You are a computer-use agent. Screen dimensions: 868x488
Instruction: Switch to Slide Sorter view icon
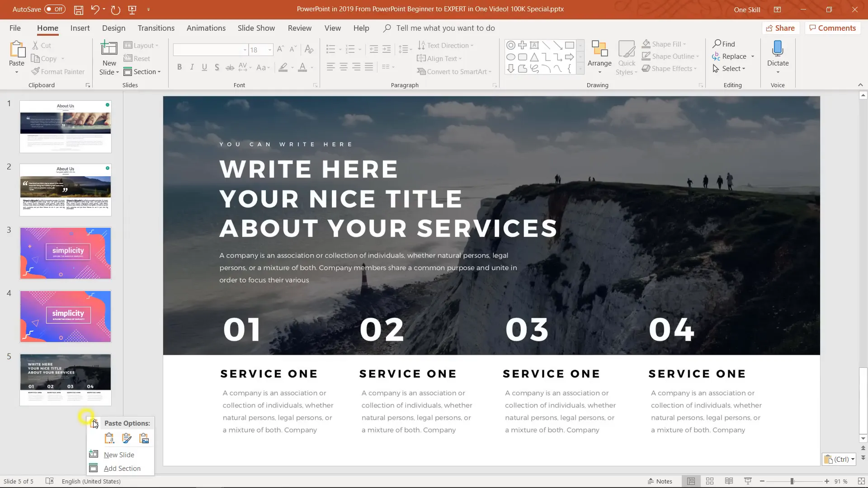pos(710,481)
